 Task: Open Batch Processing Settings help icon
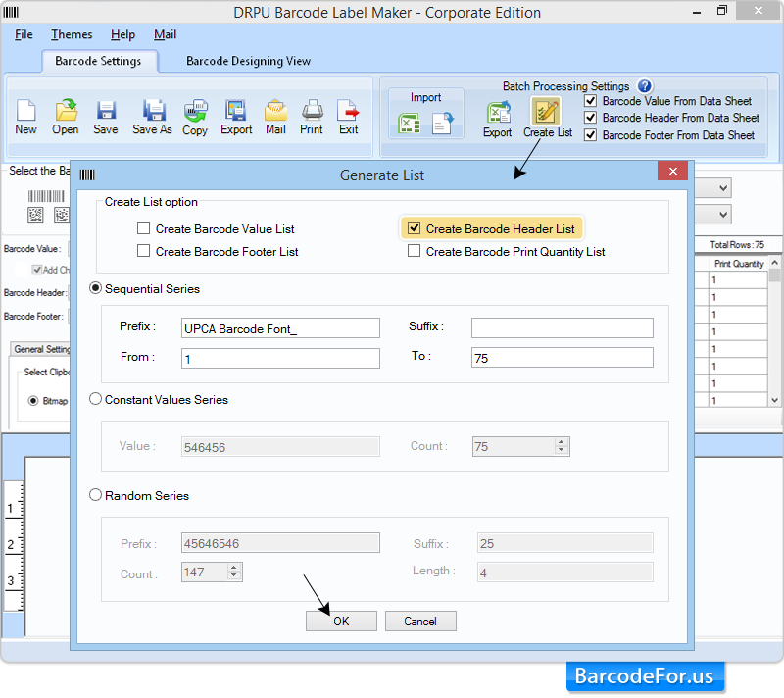pyautogui.click(x=645, y=86)
